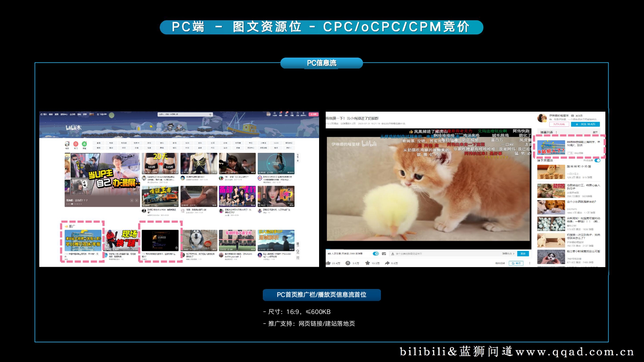This screenshot has height=362, width=644.
Task: Open the danmaku settings icon beside the comment input
Action: (384, 254)
